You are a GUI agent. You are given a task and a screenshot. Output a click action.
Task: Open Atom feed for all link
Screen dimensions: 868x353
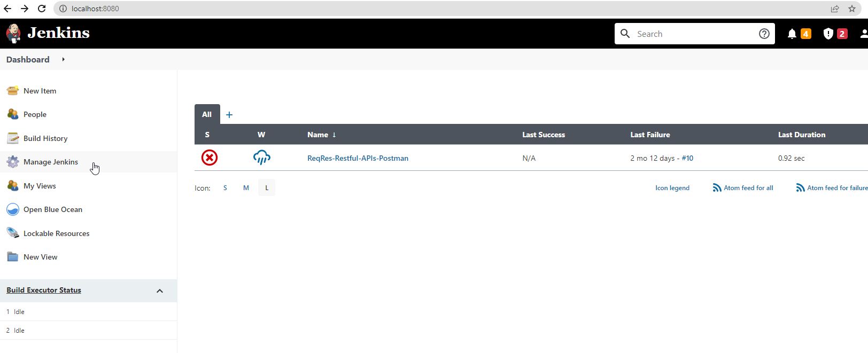pyautogui.click(x=748, y=188)
